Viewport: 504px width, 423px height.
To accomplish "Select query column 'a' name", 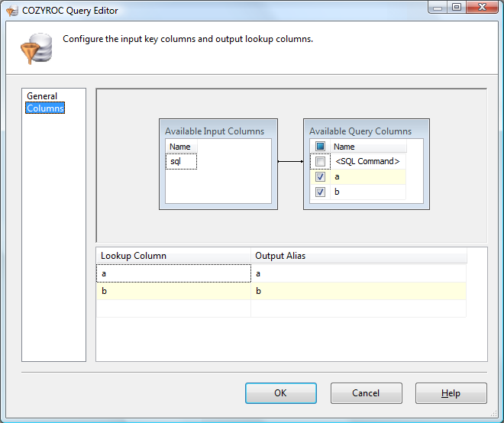I will [368, 176].
